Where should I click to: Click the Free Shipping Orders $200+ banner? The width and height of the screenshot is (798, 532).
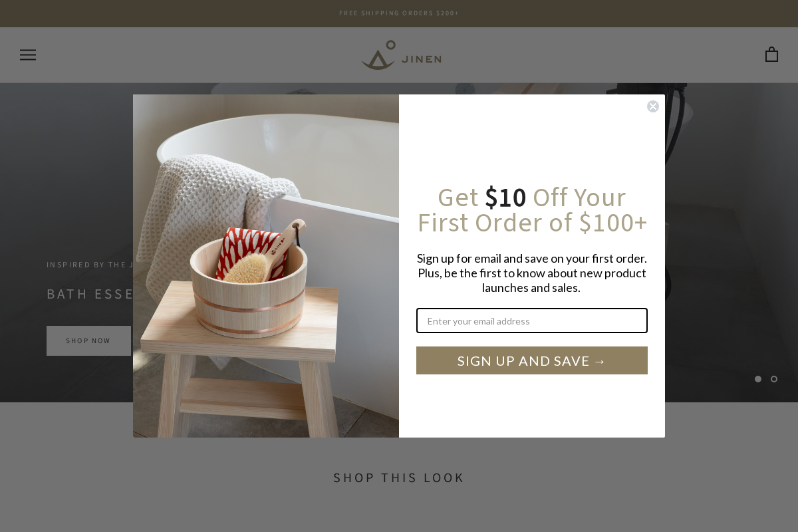pos(399,13)
